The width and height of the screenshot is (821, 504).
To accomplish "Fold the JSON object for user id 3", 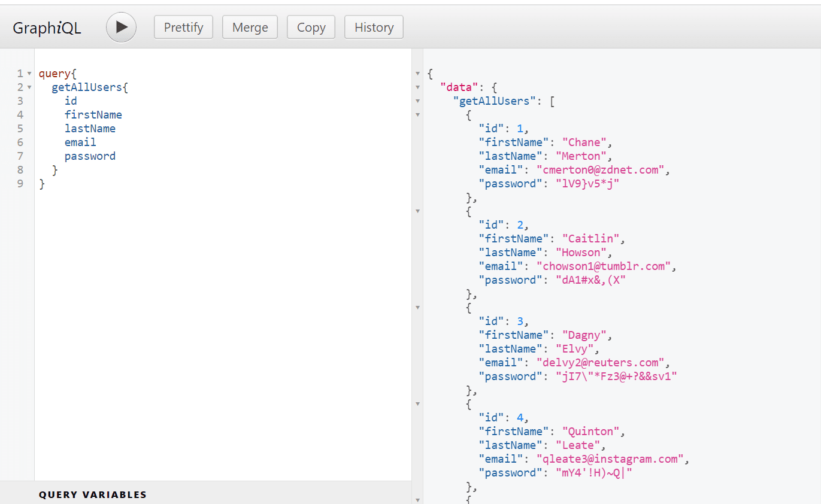I will [x=417, y=307].
